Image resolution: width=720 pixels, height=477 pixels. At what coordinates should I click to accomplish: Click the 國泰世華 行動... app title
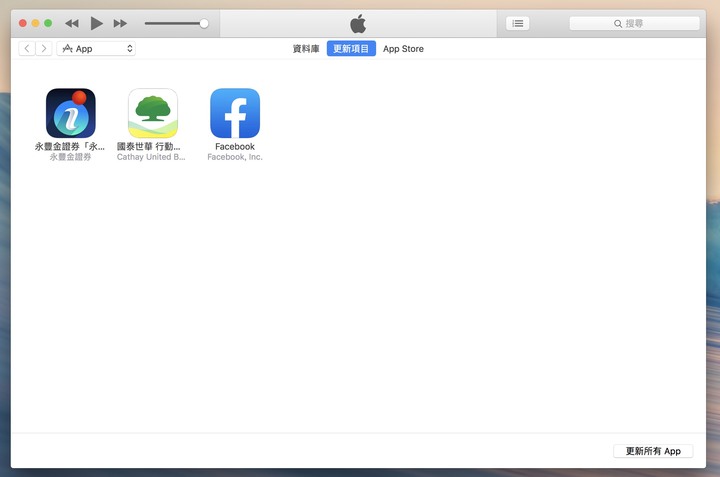coord(148,146)
